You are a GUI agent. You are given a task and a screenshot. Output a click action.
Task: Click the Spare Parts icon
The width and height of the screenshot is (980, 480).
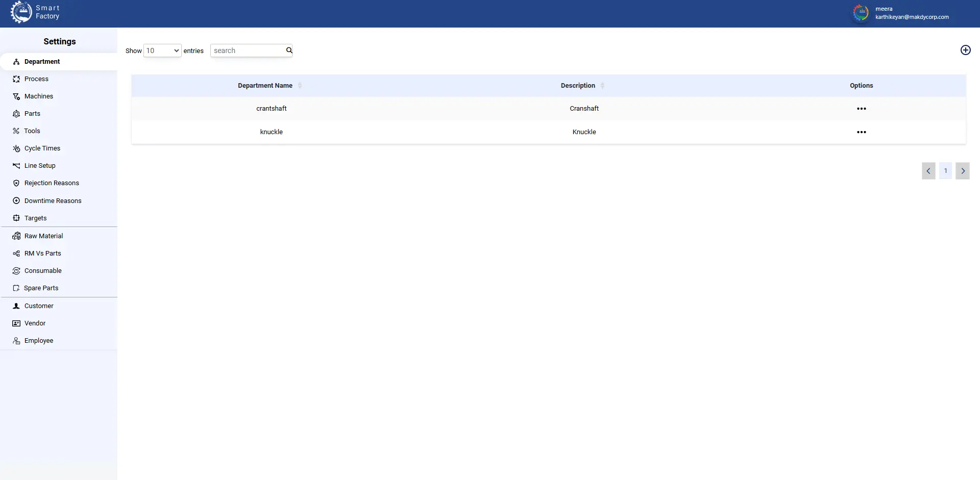[x=16, y=288]
